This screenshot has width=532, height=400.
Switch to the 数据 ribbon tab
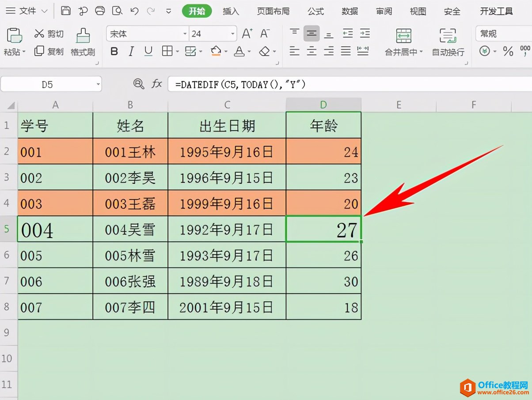350,11
